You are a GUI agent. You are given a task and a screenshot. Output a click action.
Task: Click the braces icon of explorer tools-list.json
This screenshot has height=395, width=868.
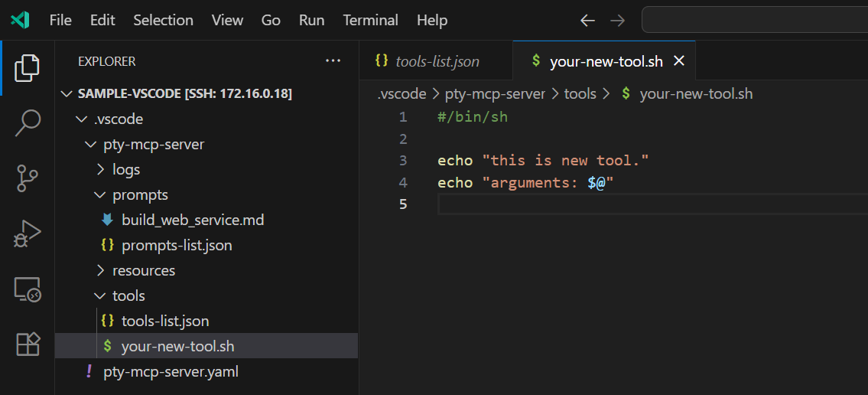[x=107, y=320]
